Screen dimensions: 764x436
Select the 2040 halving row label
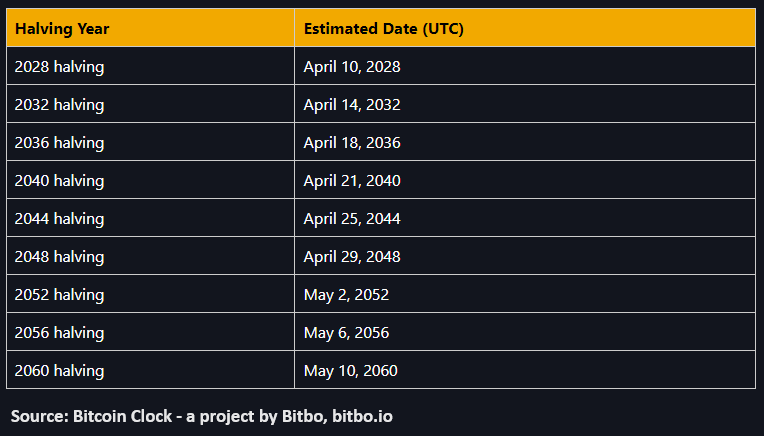point(59,181)
